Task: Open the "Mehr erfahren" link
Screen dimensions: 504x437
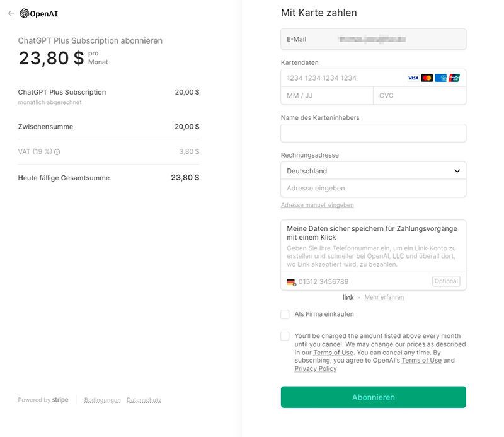Action: [384, 297]
